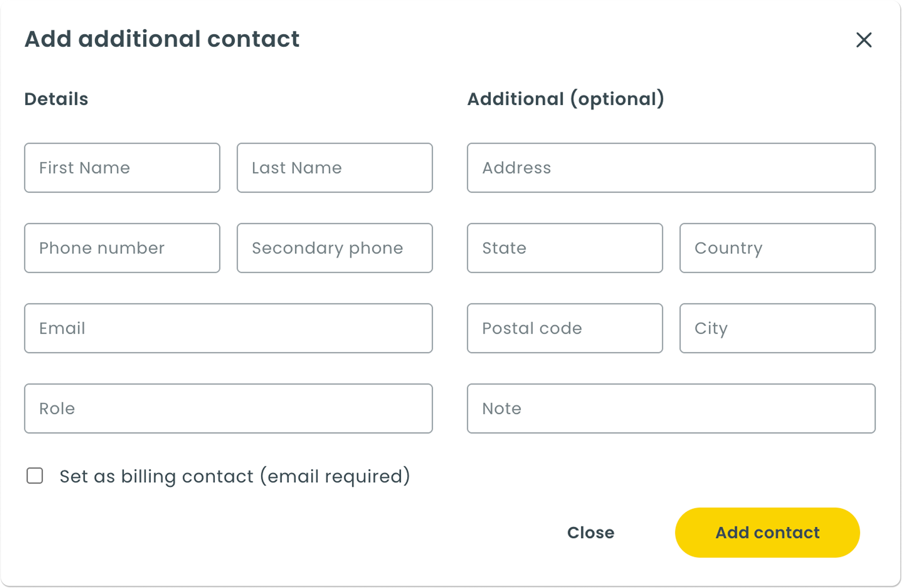Image resolution: width=902 pixels, height=588 pixels.
Task: Select the Country field
Action: (x=777, y=248)
